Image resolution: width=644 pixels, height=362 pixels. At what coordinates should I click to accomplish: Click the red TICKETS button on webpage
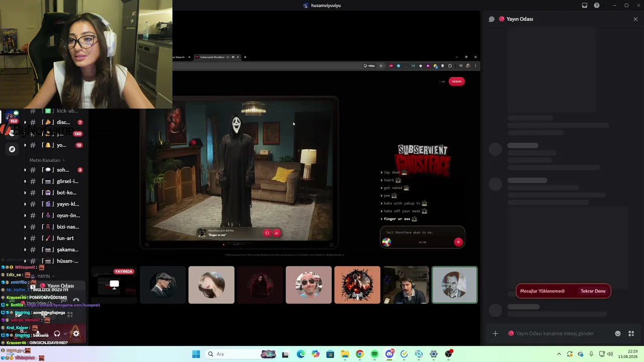[456, 81]
